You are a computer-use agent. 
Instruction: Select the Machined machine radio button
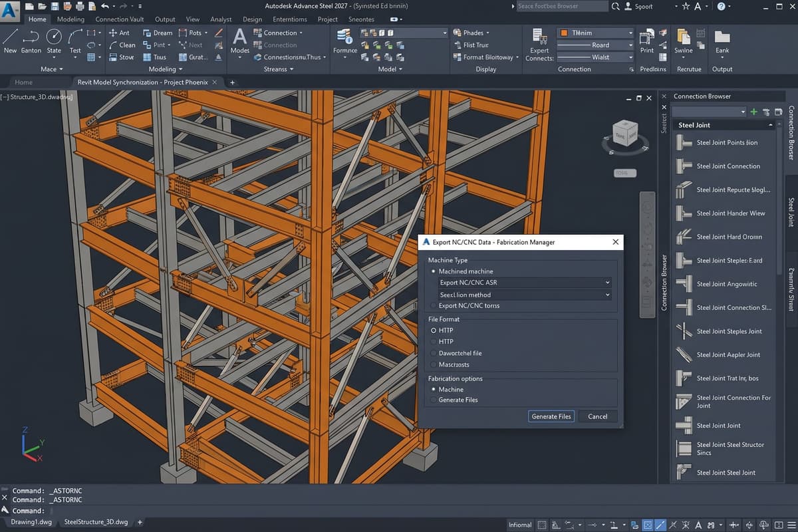(x=434, y=271)
